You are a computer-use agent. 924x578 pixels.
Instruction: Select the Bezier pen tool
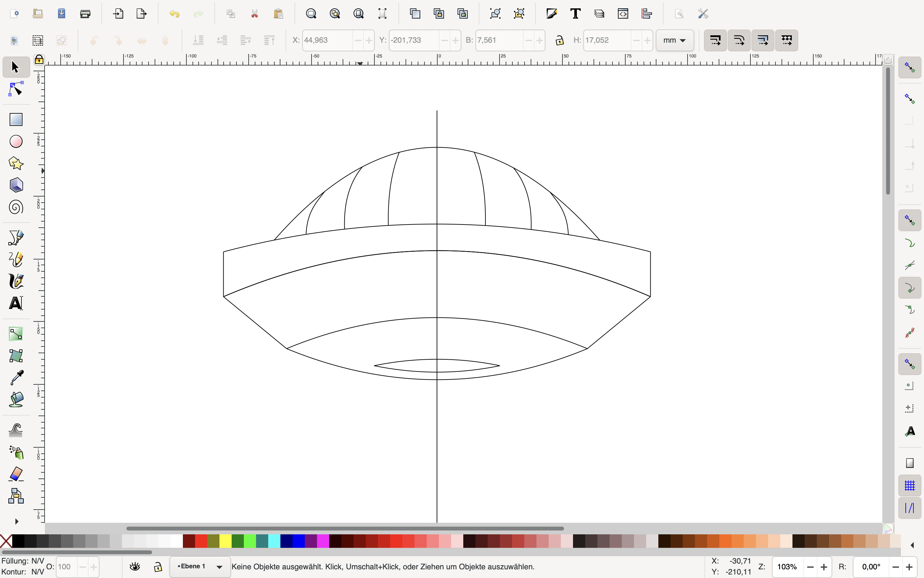coord(16,237)
